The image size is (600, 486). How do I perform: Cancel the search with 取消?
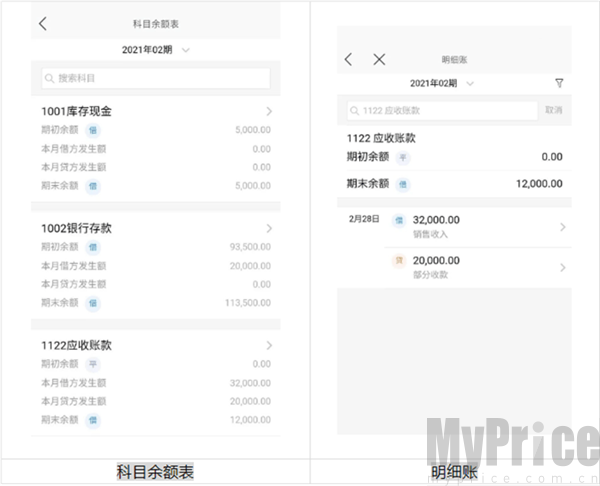click(x=554, y=110)
